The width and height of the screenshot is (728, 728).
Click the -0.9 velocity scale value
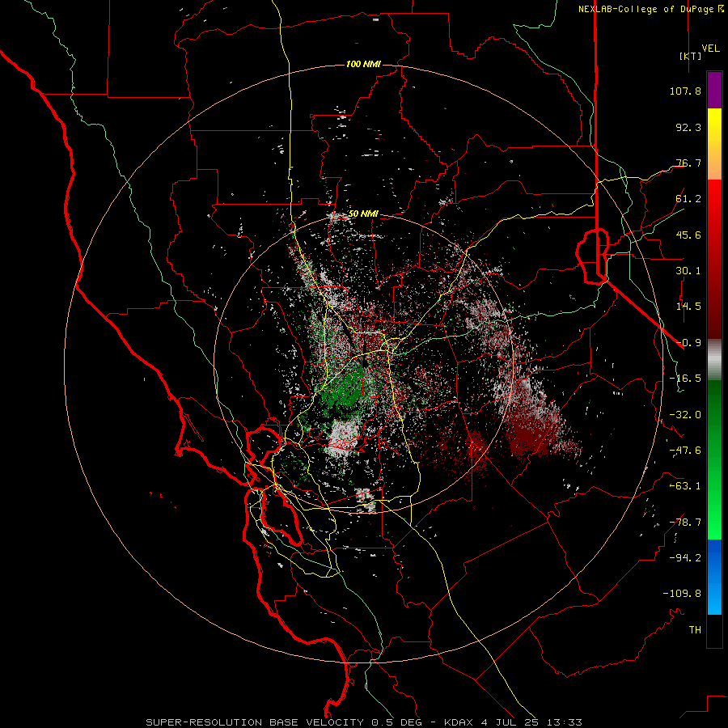688,343
